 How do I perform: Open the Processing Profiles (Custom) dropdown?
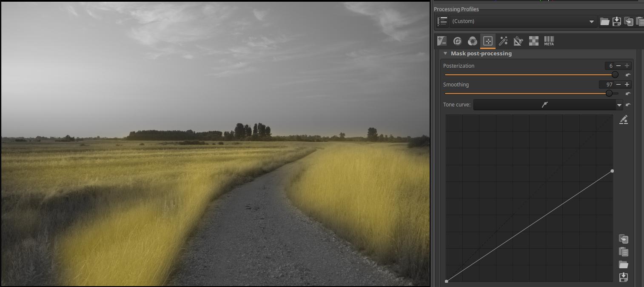[x=523, y=21]
